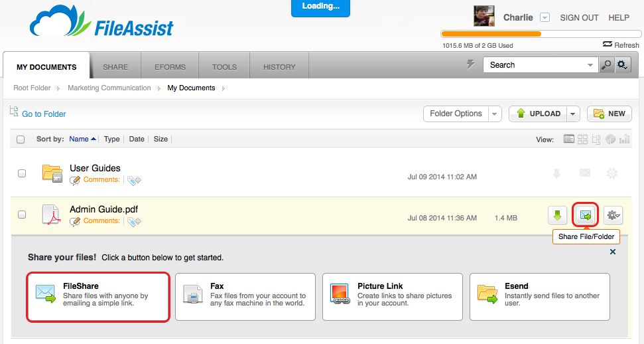Download Admin Guide.pdf with green arrow
Viewport: 644px width, 344px height.
(x=557, y=215)
